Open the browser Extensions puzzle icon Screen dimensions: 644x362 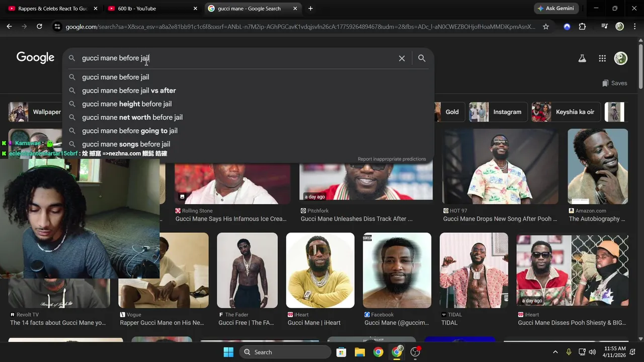click(582, 27)
